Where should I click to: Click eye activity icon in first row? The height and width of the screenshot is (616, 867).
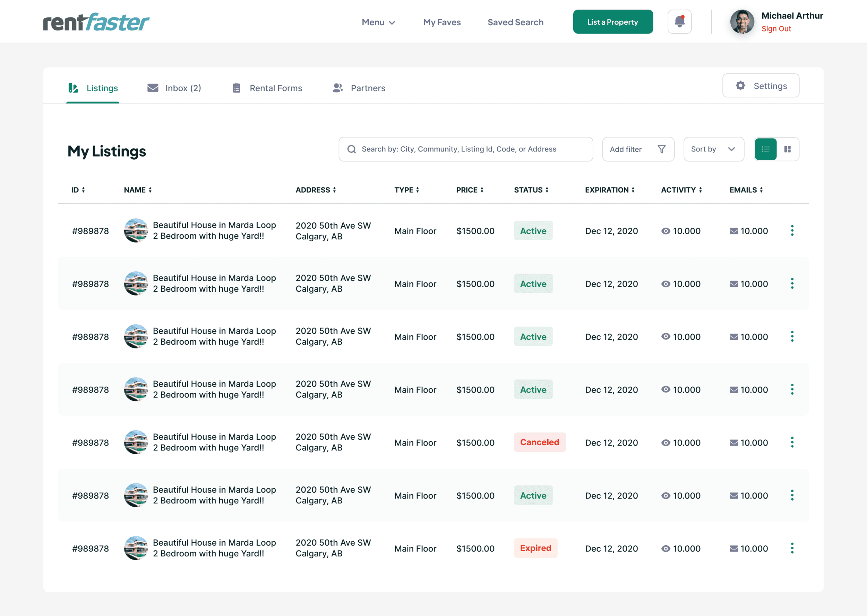(x=666, y=231)
